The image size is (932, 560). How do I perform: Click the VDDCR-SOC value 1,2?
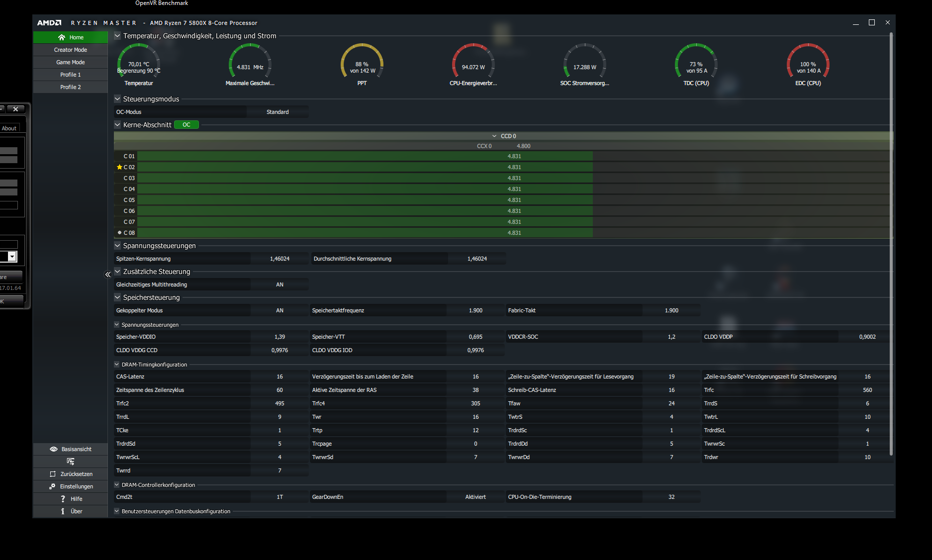click(x=671, y=337)
